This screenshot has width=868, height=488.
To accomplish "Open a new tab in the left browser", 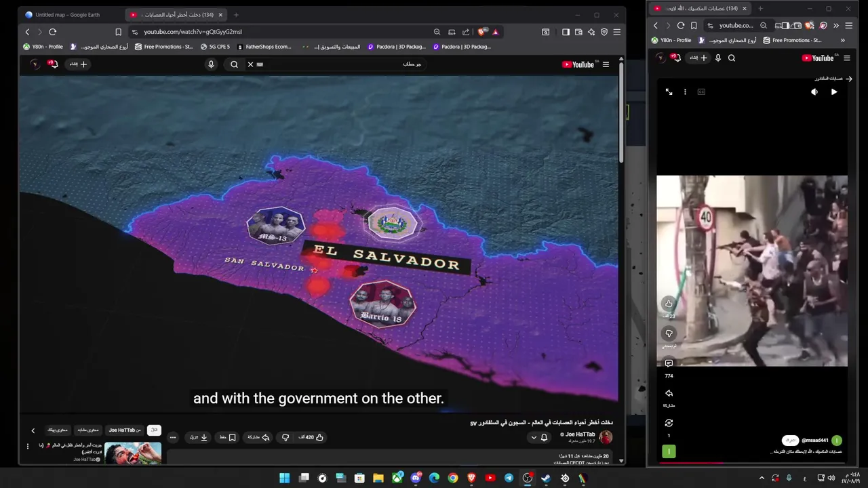I will coord(236,14).
